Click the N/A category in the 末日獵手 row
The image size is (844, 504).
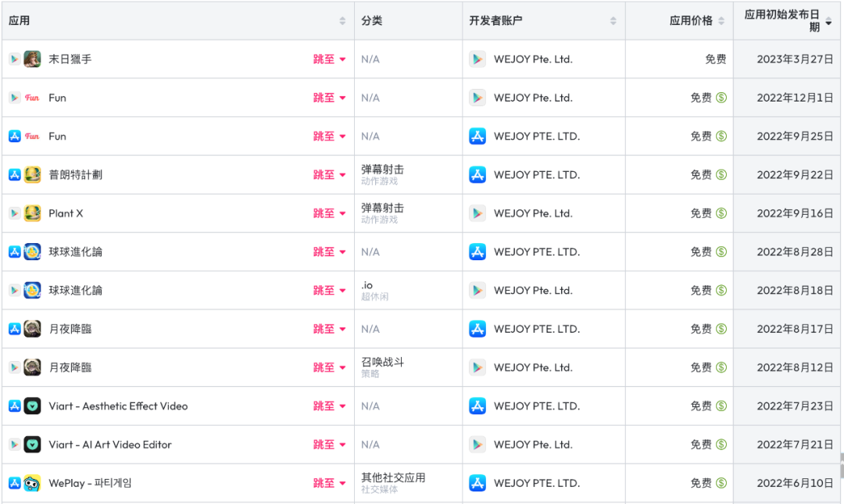[370, 59]
